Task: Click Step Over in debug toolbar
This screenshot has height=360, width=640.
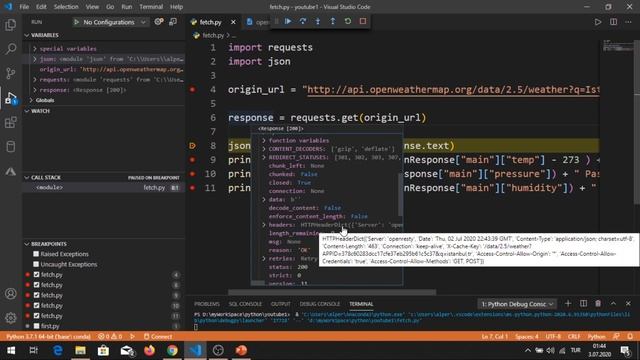Action: coord(303,21)
